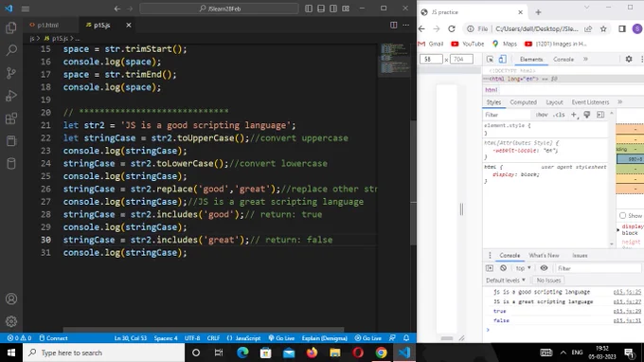Open DevTools settings gear
This screenshot has width=644, height=362.
629,59
